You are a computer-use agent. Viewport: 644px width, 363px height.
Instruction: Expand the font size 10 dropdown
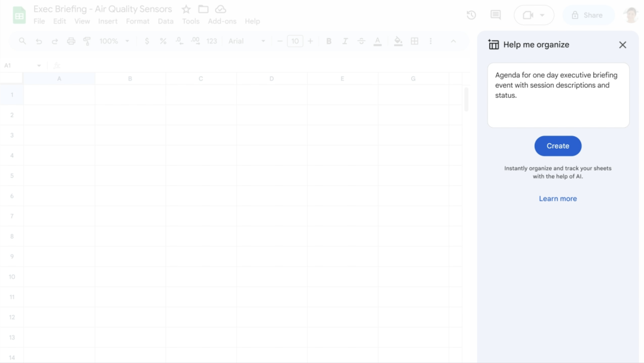coord(294,41)
